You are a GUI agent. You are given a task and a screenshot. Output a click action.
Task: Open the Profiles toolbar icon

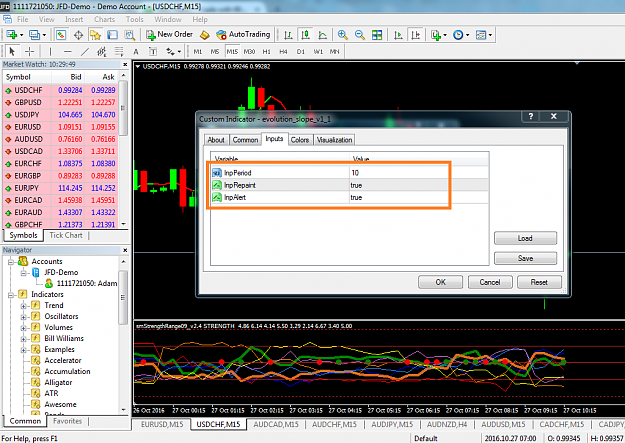[35, 35]
